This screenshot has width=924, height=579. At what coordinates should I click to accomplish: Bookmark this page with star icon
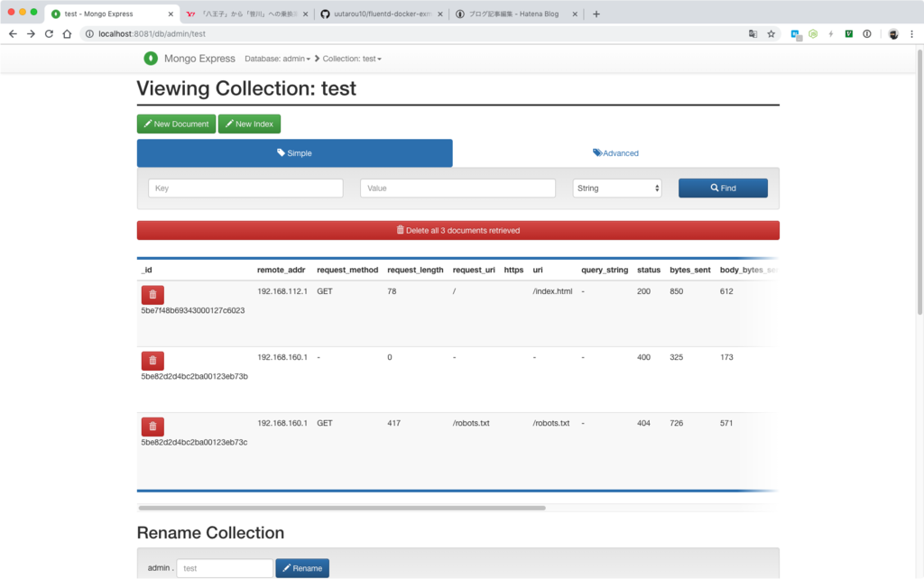[771, 33]
